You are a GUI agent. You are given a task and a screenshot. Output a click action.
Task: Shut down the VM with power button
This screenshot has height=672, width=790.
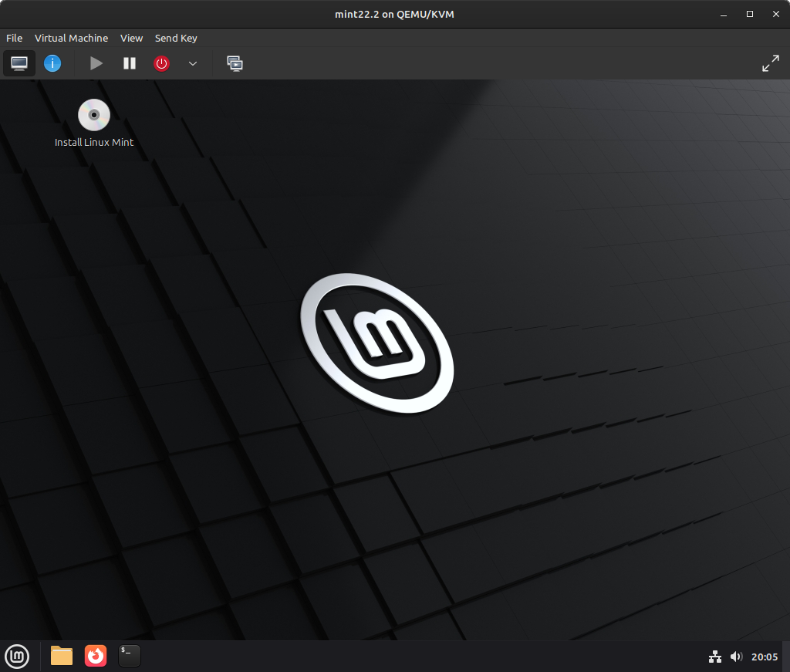tap(161, 63)
